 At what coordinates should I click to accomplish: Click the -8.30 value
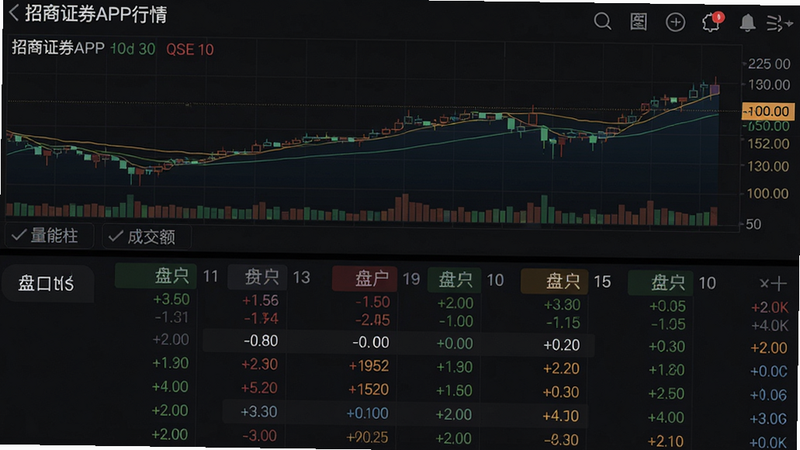[561, 440]
